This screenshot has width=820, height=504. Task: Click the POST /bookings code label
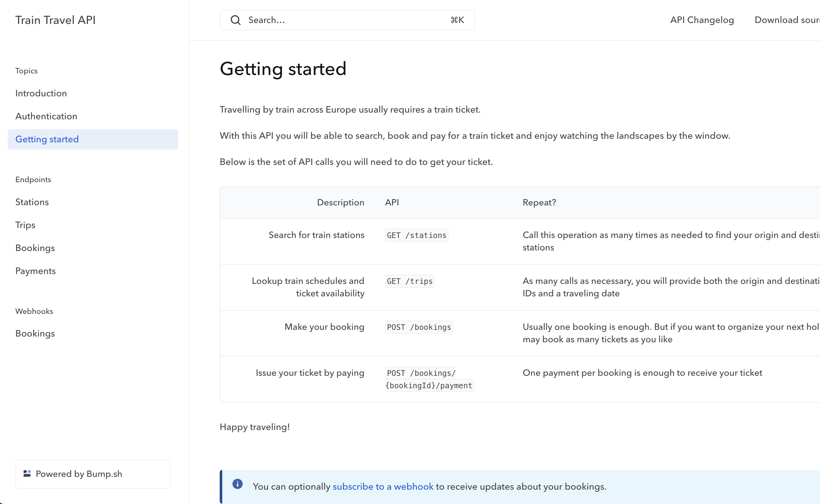click(419, 327)
